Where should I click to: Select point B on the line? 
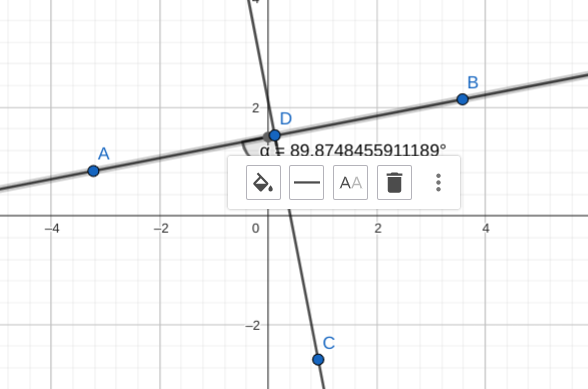pos(463,99)
